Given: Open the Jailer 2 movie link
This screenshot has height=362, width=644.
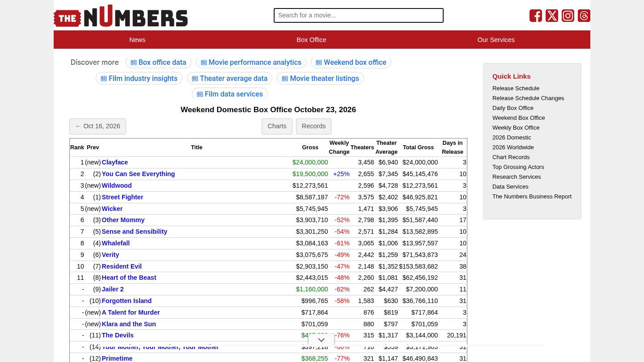Looking at the screenshot, I should coord(113,289).
